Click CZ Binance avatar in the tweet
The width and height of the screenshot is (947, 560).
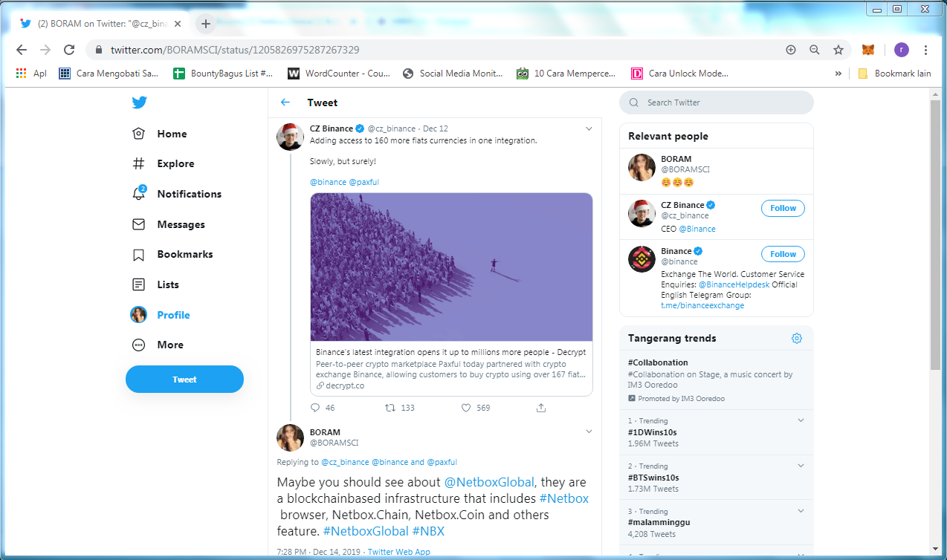290,137
